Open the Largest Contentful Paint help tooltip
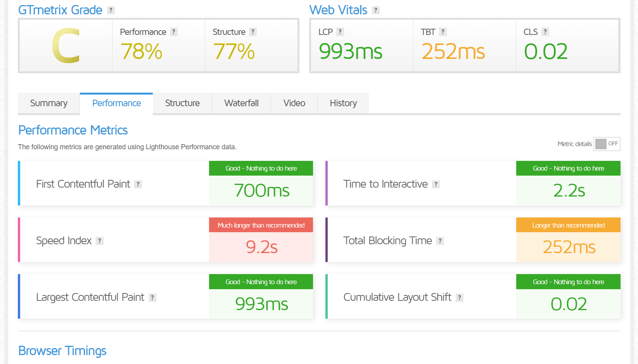Screen dimensions: 638x364 coord(153,297)
